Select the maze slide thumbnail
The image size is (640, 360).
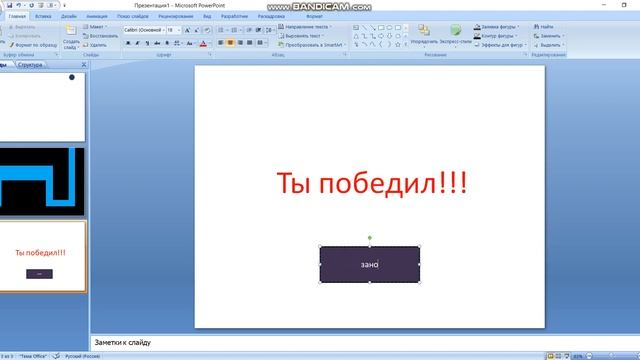(42, 182)
